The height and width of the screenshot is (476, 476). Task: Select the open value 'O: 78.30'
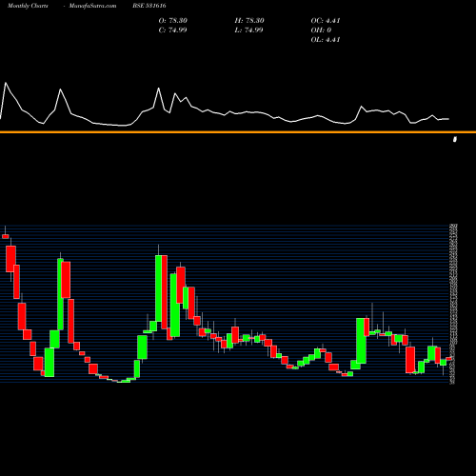pyautogui.click(x=173, y=21)
